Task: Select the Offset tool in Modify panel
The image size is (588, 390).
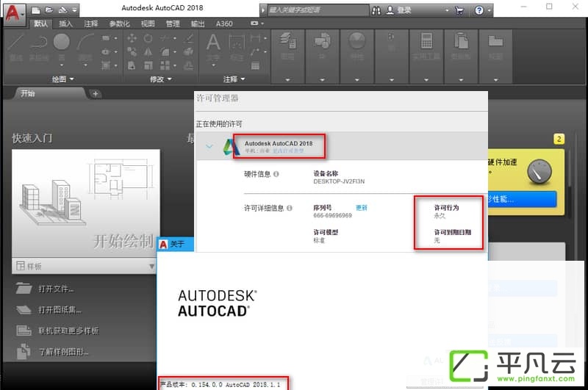Action: pyautogui.click(x=189, y=65)
